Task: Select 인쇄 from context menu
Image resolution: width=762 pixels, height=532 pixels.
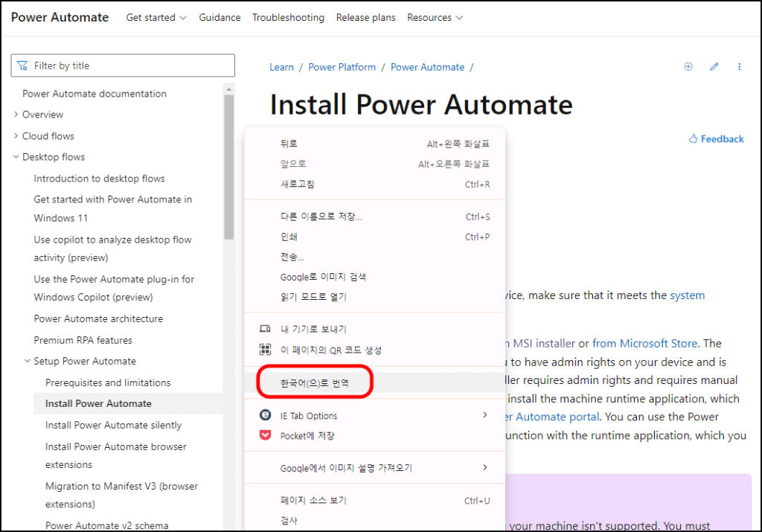Action: 375,237
